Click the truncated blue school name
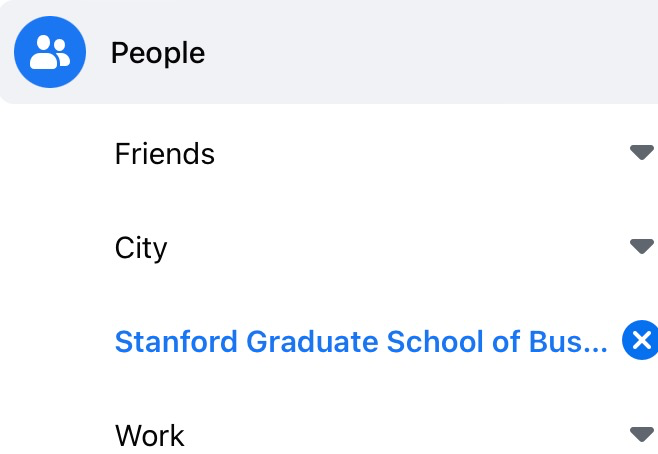This screenshot has width=658, height=454. (x=361, y=341)
